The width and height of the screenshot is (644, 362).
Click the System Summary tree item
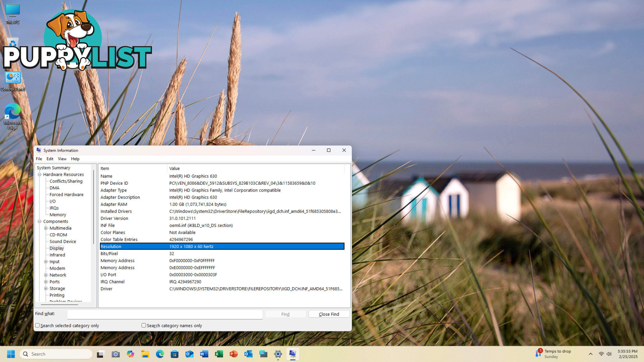tap(53, 168)
